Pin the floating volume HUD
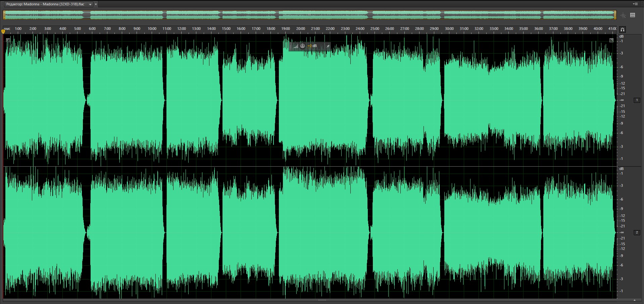This screenshot has height=304, width=644. pyautogui.click(x=328, y=46)
